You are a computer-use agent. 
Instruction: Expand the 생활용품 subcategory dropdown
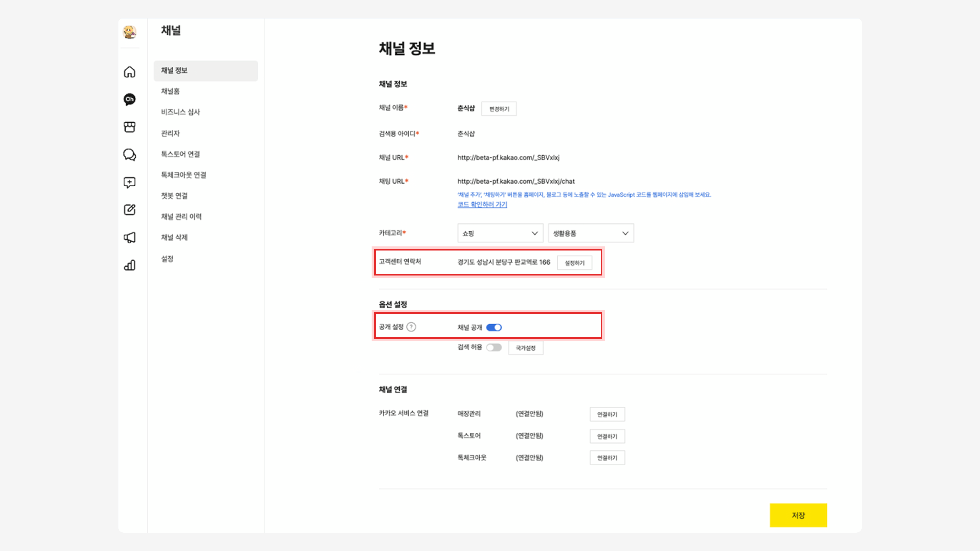(x=591, y=233)
